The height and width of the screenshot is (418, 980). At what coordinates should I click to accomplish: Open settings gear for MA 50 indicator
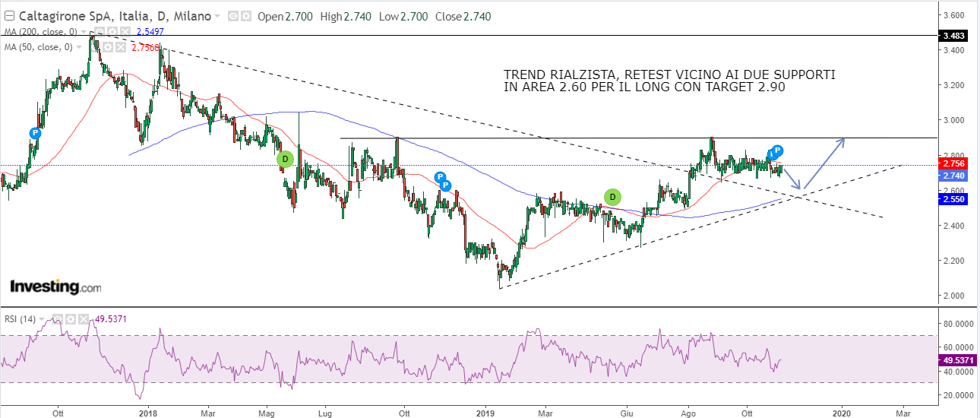pyautogui.click(x=108, y=47)
